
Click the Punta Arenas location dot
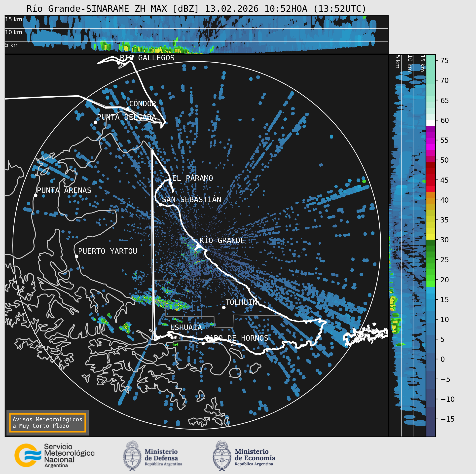[x=36, y=196]
